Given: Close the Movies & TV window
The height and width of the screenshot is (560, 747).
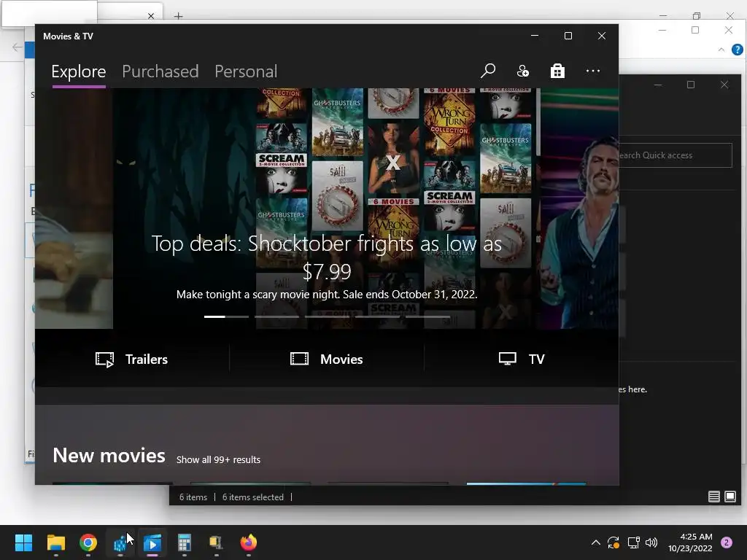Looking at the screenshot, I should pyautogui.click(x=602, y=36).
